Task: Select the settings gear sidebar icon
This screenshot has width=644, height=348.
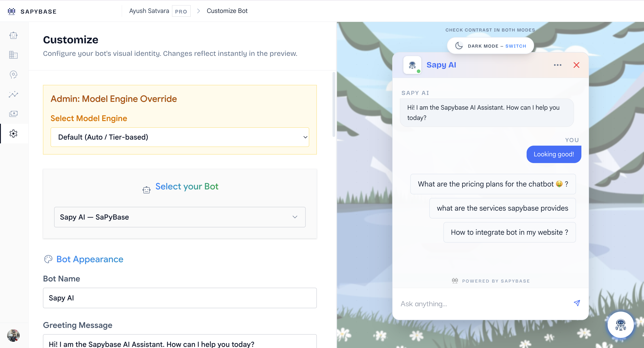Action: click(13, 134)
